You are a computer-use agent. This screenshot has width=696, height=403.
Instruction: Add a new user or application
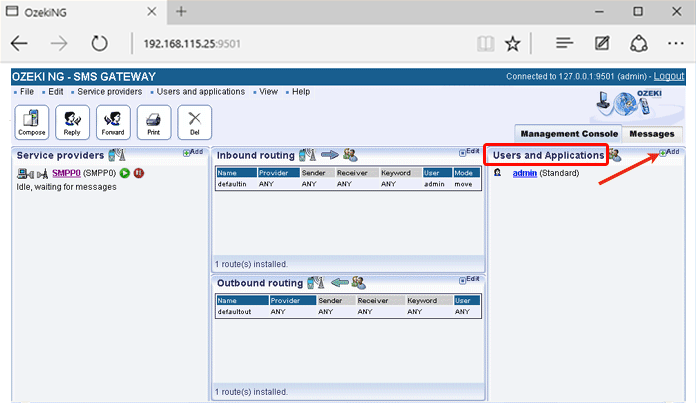(x=669, y=152)
